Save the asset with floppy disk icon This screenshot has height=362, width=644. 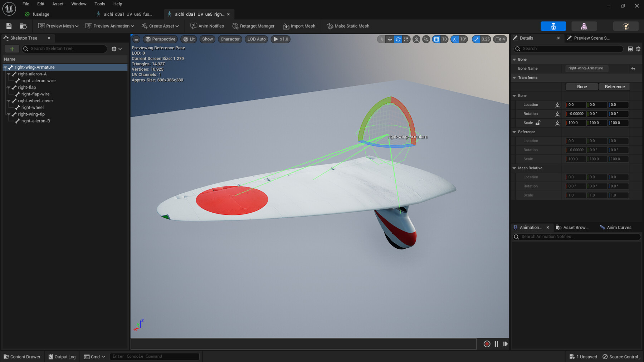[9, 26]
